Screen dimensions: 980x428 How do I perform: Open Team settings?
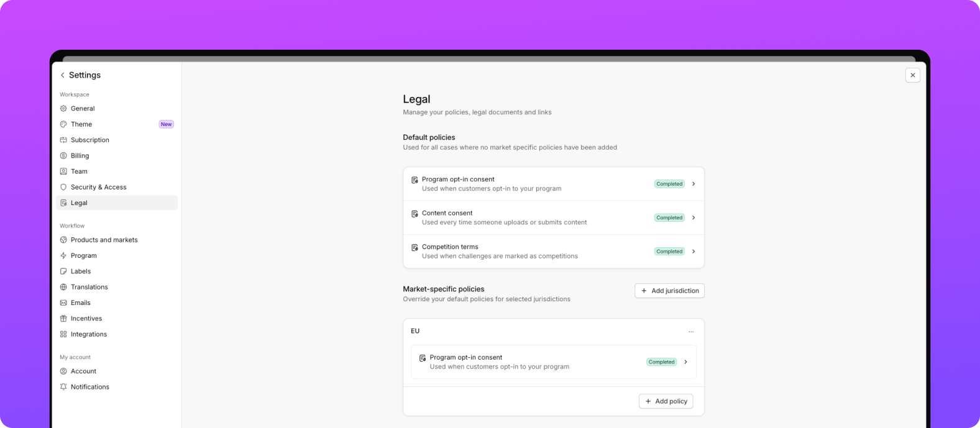click(x=117, y=171)
